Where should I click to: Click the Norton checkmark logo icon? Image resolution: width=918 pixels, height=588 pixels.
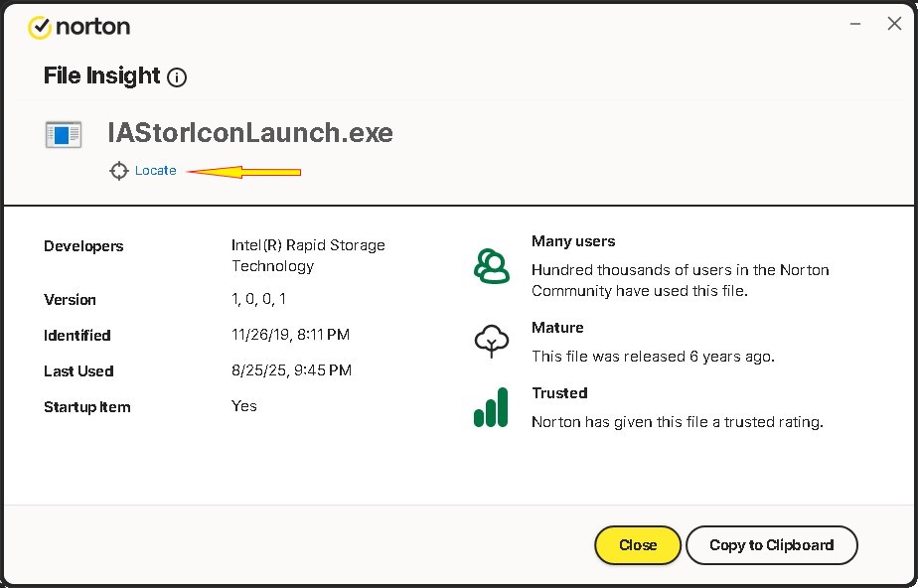pos(39,27)
